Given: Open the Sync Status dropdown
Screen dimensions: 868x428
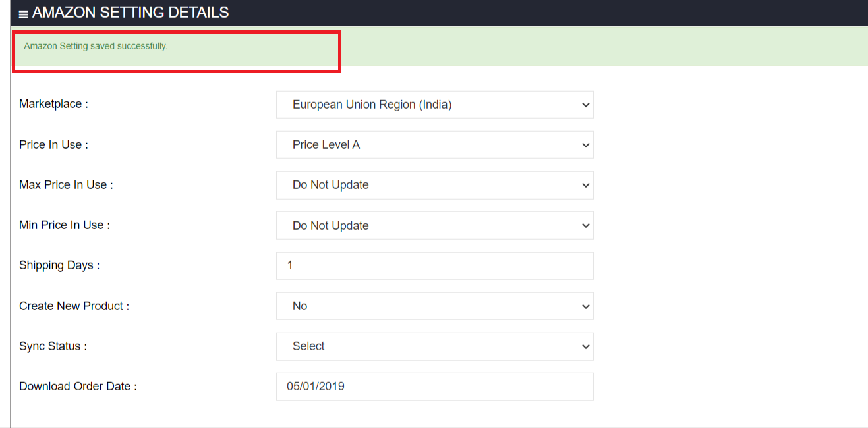Looking at the screenshot, I should [x=435, y=346].
